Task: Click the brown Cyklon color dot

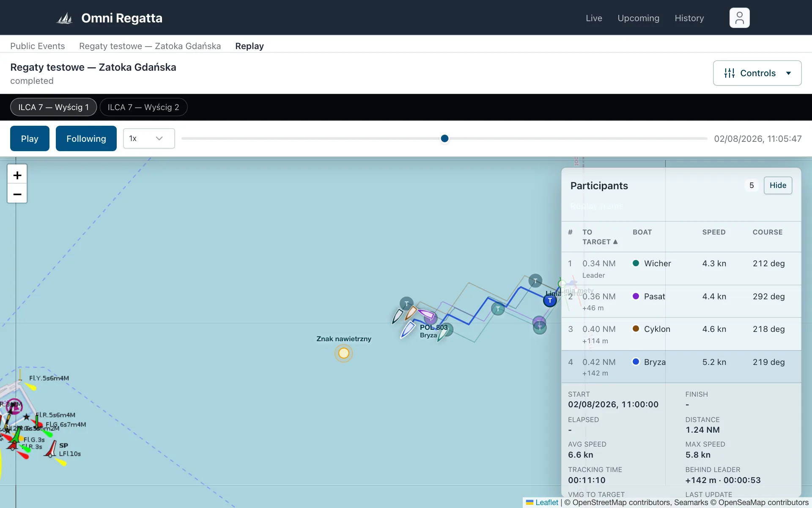Action: (636, 329)
